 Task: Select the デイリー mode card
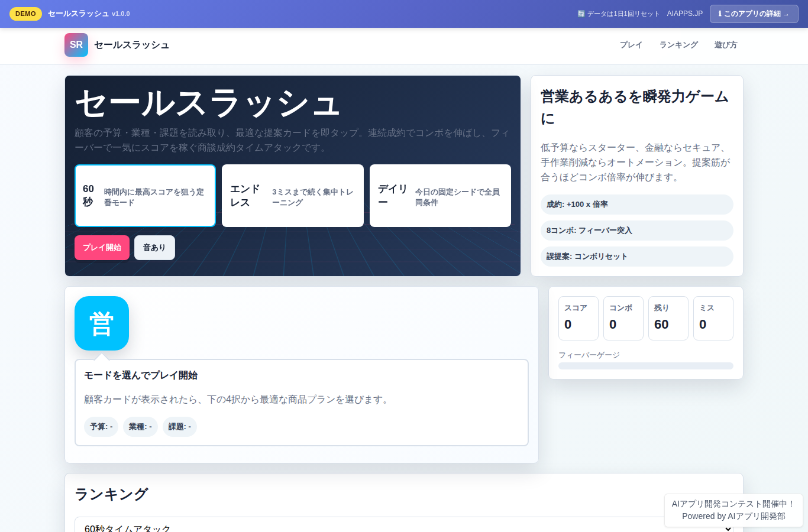[x=440, y=196]
